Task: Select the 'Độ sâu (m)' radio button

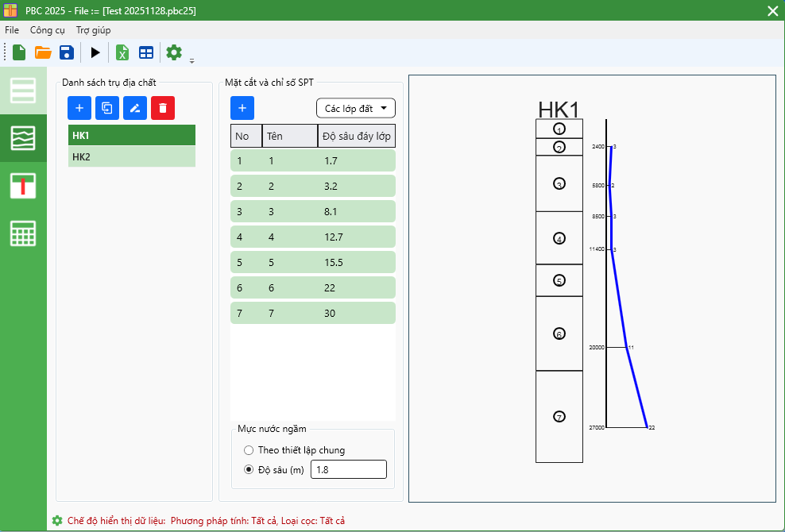Action: pyautogui.click(x=249, y=469)
